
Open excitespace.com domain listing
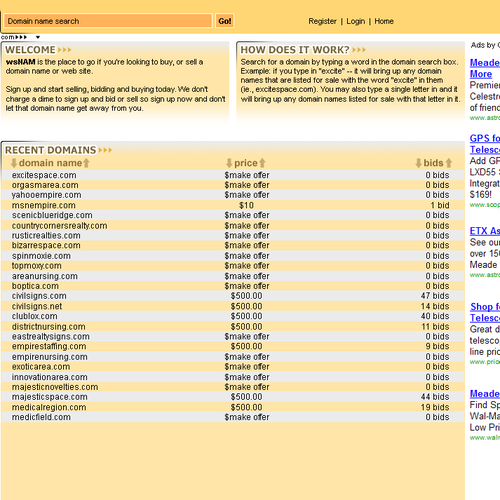[x=44, y=175]
